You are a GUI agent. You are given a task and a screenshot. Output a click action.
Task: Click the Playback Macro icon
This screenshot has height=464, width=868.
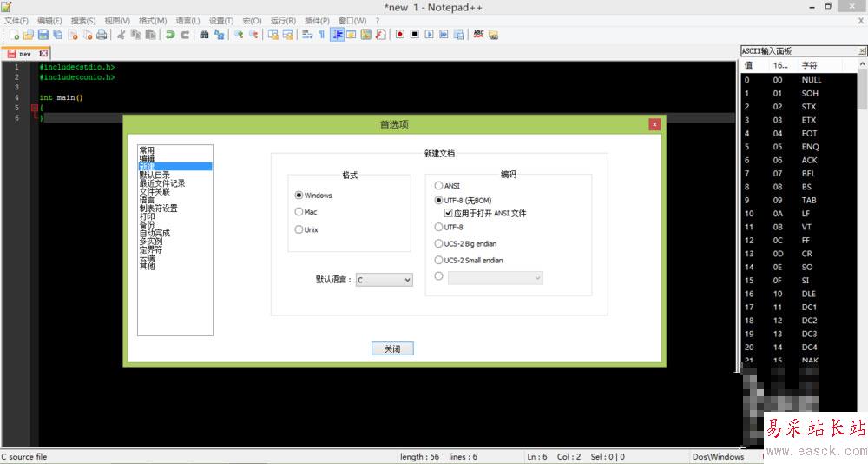pyautogui.click(x=429, y=35)
